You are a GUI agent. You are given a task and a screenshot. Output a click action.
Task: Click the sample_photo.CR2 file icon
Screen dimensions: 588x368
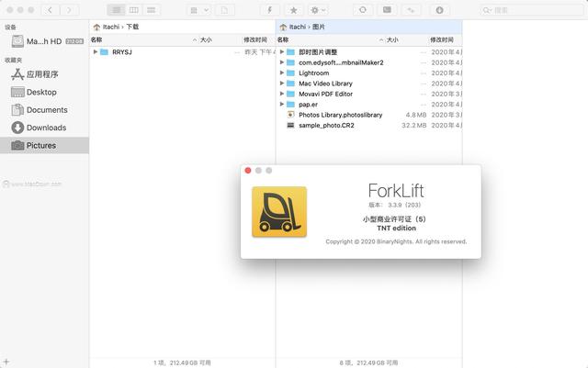coord(290,125)
